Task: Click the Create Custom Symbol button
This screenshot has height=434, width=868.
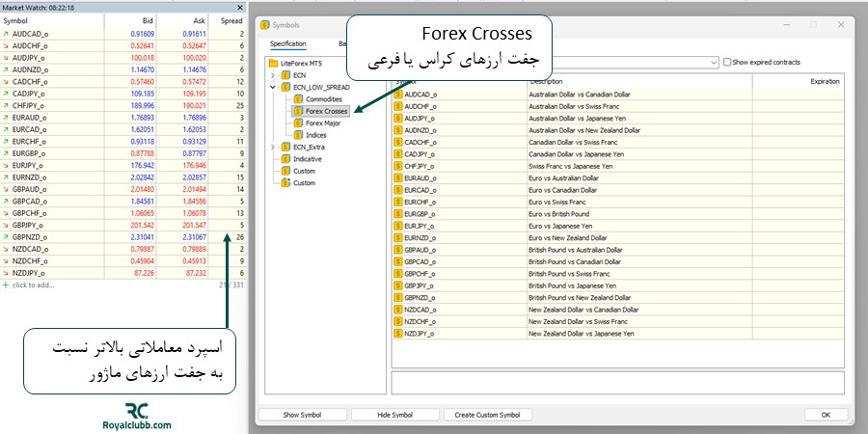Action: tap(487, 415)
